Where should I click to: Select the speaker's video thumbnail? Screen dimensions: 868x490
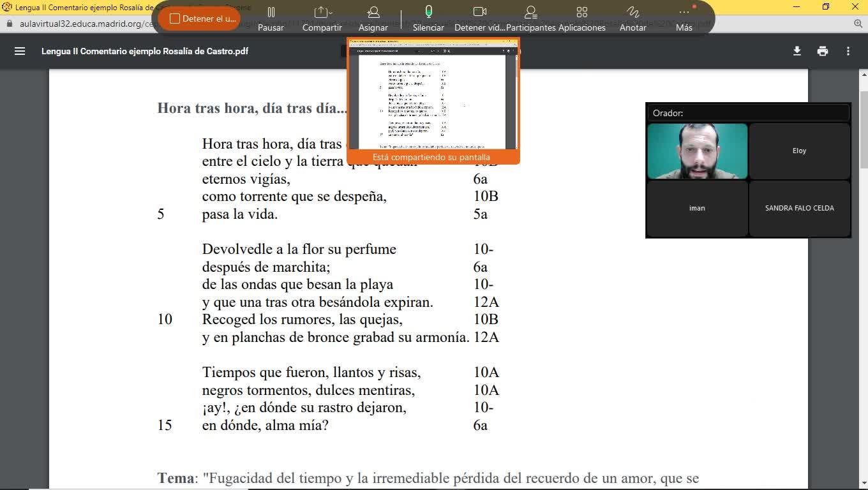[697, 151]
